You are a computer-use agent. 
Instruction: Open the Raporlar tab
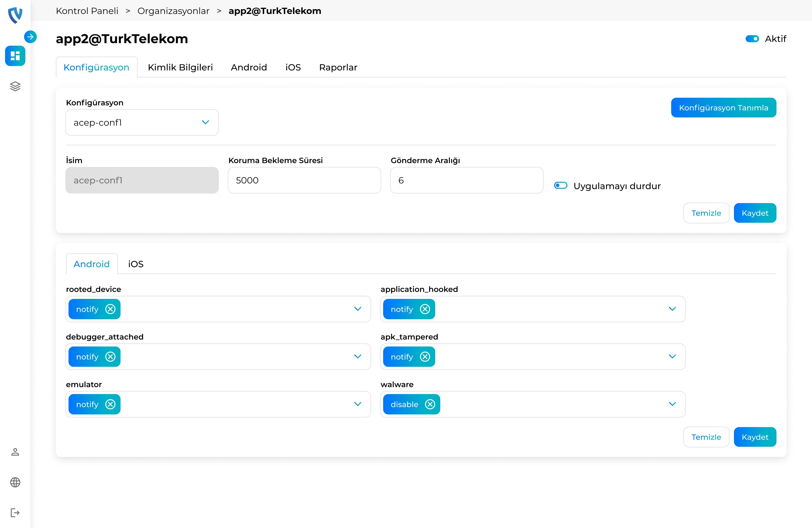pyautogui.click(x=338, y=67)
